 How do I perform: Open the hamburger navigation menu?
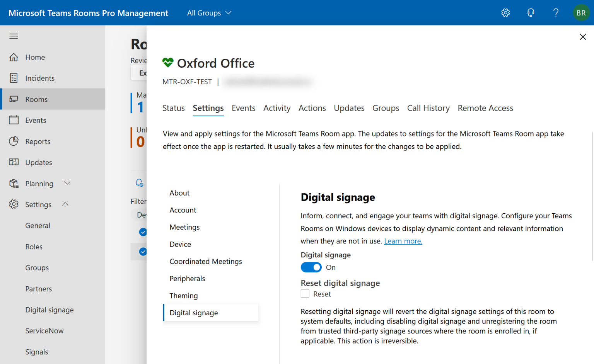coord(14,36)
